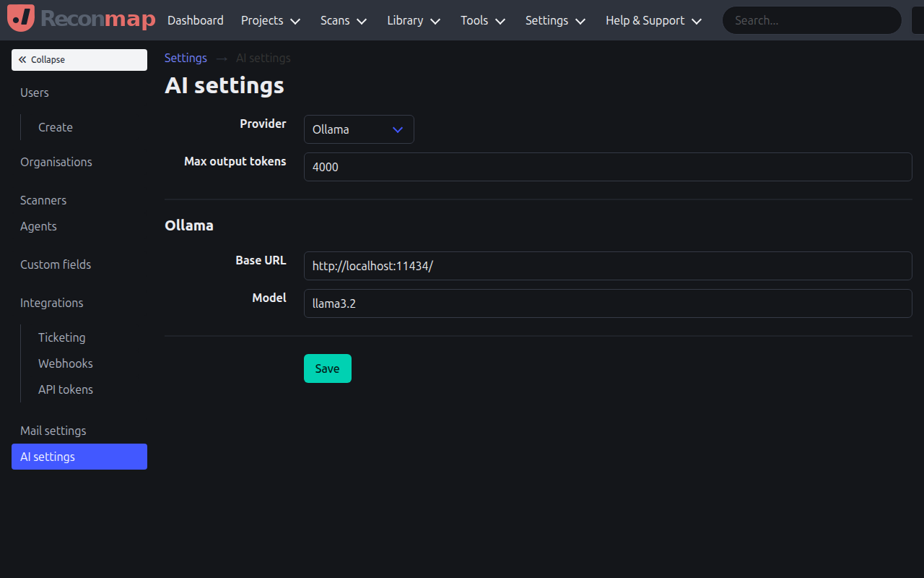
Task: Open the Agents section
Action: [38, 226]
